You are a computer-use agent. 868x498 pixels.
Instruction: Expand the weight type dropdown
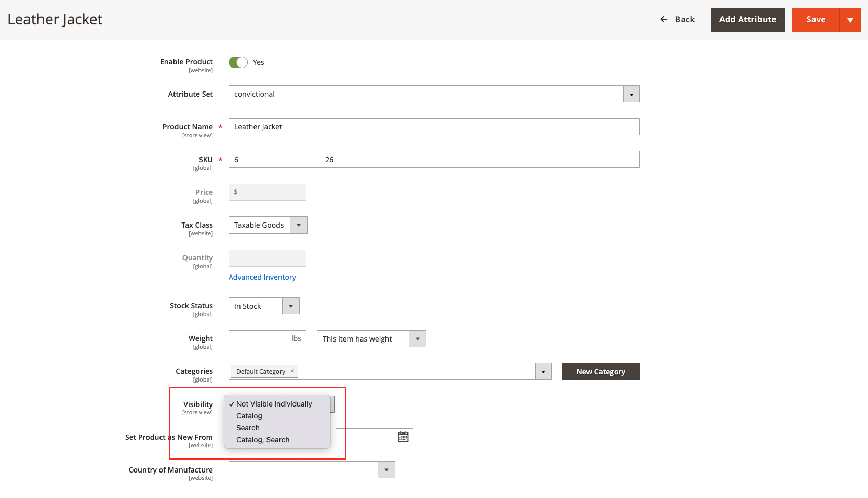417,339
